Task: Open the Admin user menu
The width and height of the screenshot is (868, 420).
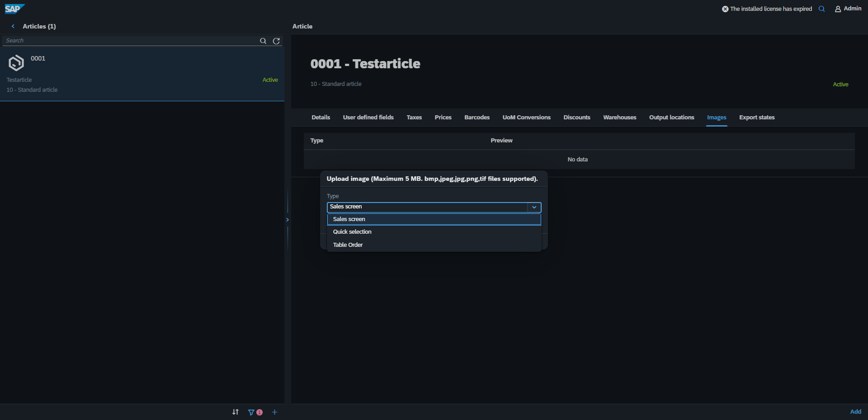Action: 848,9
